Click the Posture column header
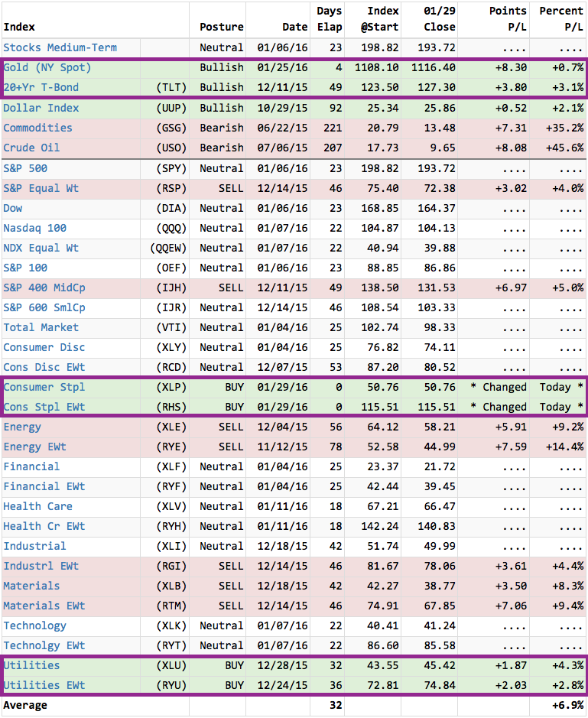 pos(222,27)
